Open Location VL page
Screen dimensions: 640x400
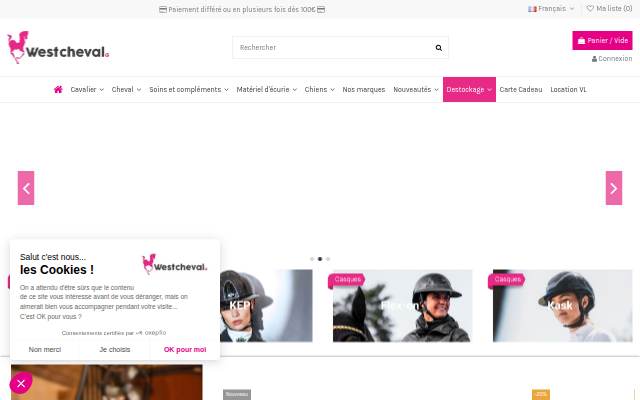[568, 89]
